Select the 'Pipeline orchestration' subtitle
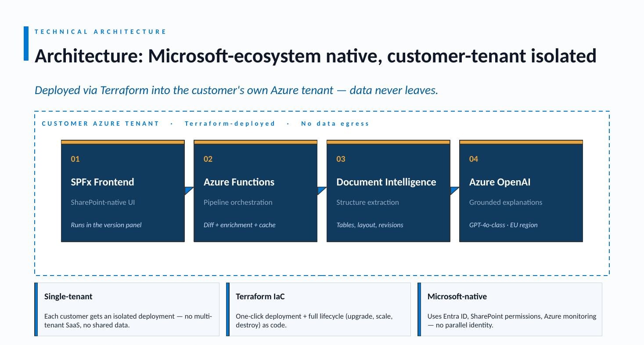Viewport: 644px width, 345px height. [238, 202]
